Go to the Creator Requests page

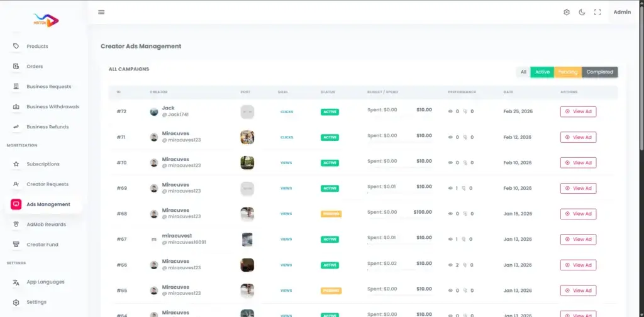click(x=48, y=184)
